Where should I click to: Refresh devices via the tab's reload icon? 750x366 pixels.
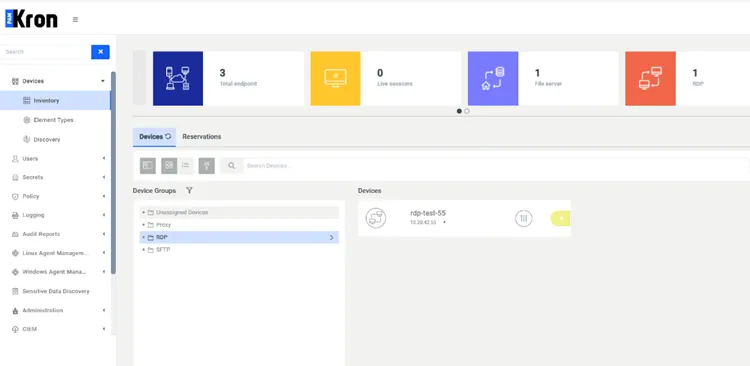coord(168,136)
